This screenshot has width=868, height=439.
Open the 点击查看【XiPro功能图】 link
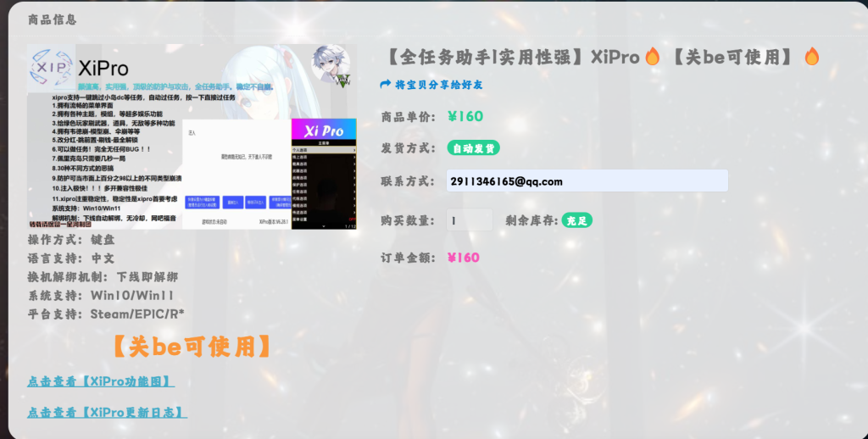101,382
